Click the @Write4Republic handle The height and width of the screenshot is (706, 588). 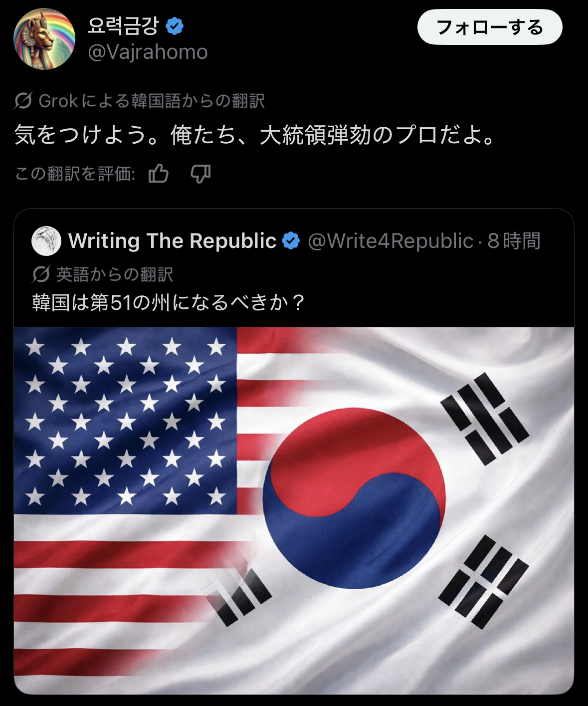(x=390, y=241)
